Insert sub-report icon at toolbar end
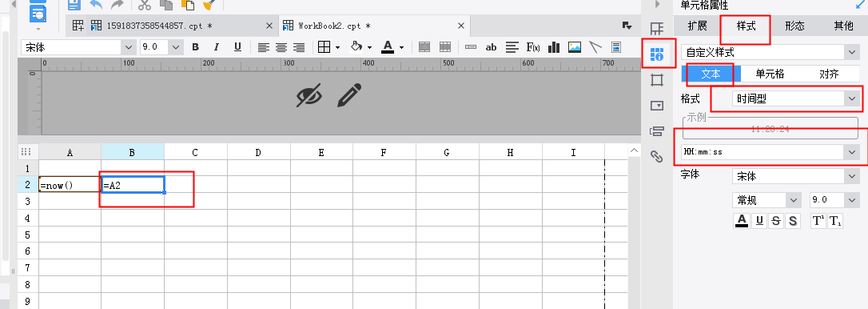 tap(616, 47)
